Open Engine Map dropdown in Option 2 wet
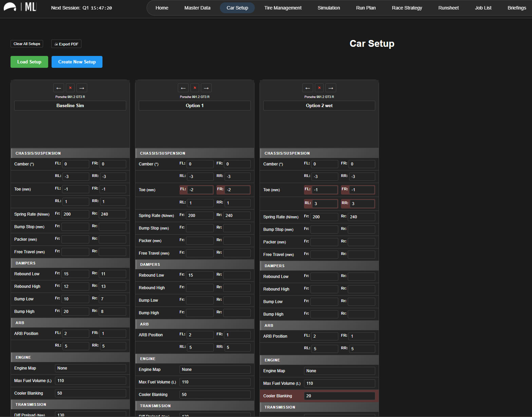The width and height of the screenshot is (532, 417). click(340, 371)
